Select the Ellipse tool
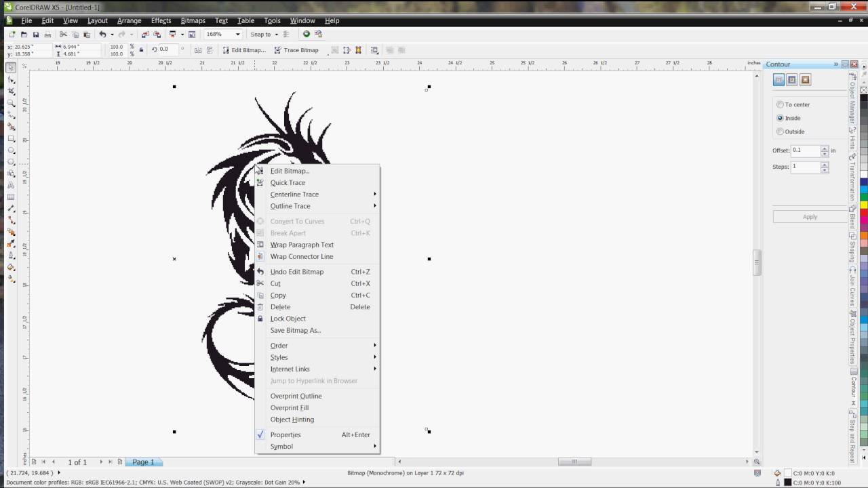 (x=11, y=151)
